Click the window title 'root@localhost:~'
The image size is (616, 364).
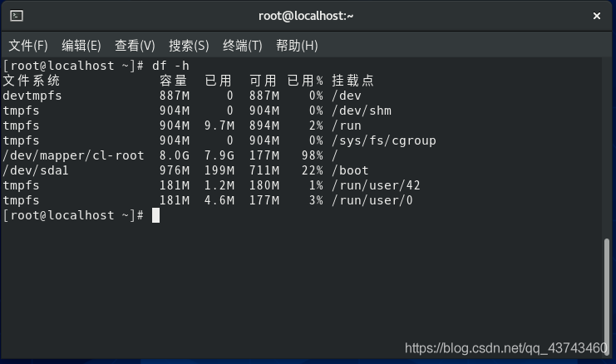point(306,16)
